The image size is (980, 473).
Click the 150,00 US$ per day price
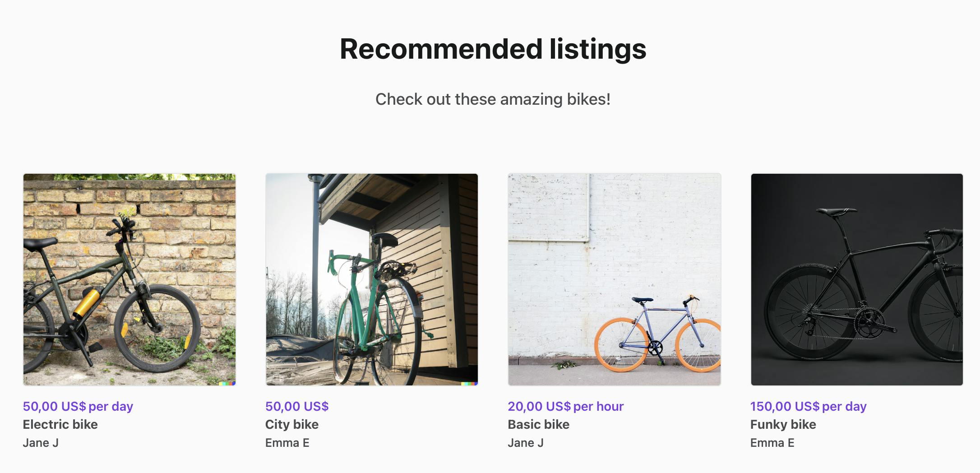tap(808, 406)
